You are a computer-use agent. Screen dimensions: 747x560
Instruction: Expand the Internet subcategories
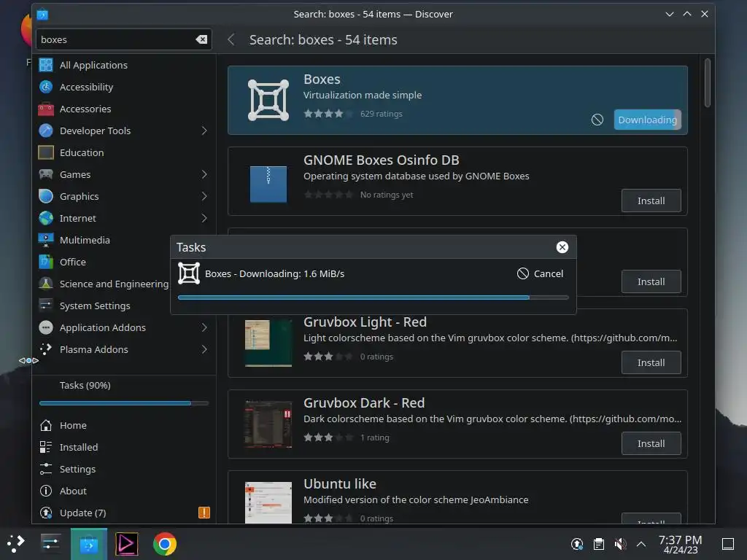click(x=204, y=219)
